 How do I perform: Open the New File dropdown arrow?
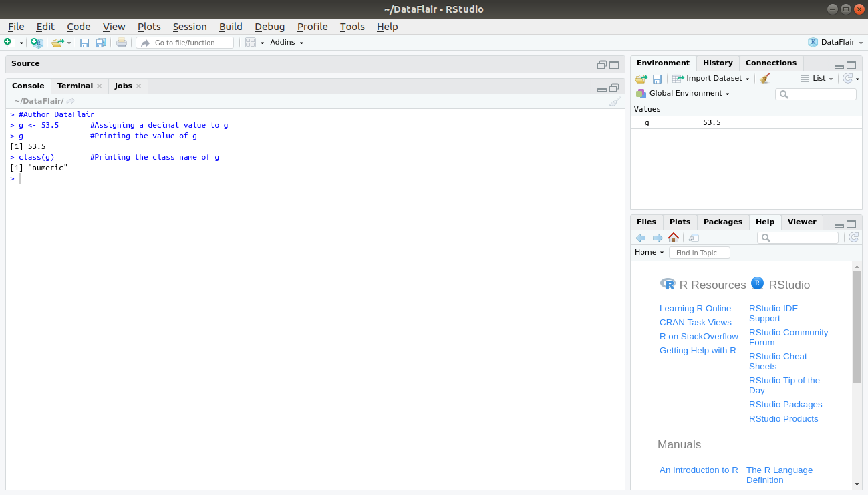point(21,43)
